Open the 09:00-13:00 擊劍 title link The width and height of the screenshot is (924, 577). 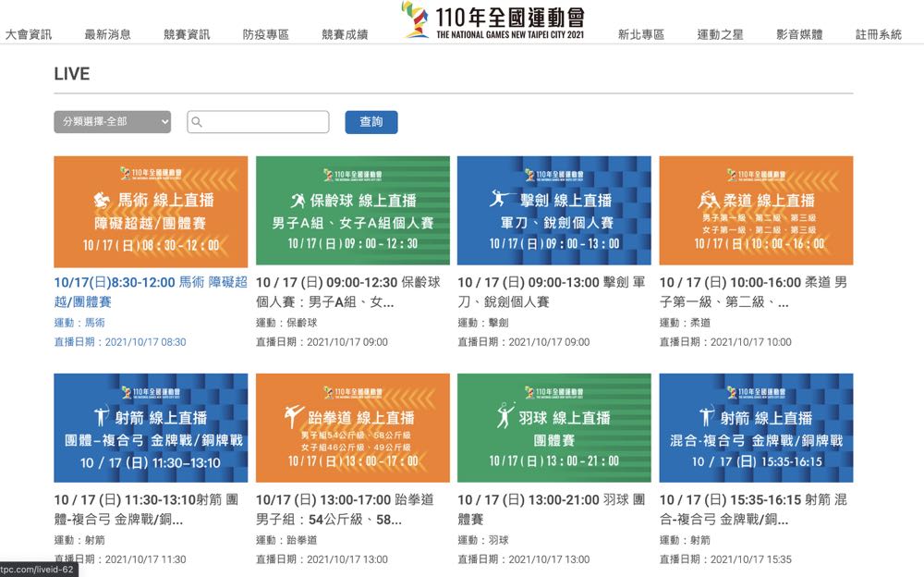click(x=552, y=292)
